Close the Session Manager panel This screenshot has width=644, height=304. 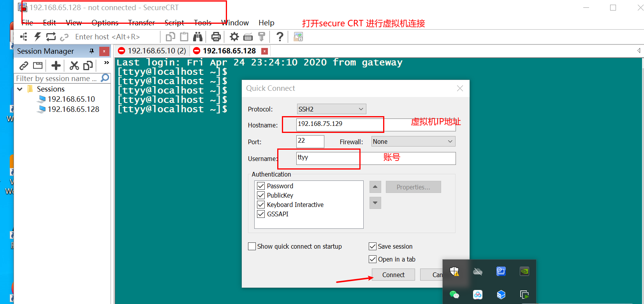(104, 51)
